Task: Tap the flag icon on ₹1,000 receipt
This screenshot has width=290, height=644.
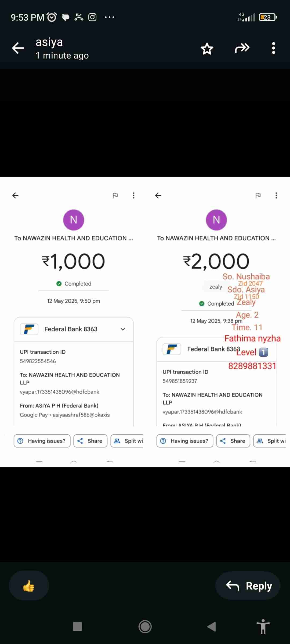Action: pos(115,195)
